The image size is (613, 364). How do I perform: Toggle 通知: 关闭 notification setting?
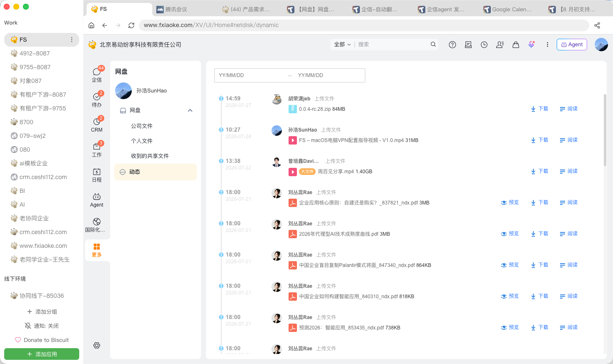tap(42, 326)
